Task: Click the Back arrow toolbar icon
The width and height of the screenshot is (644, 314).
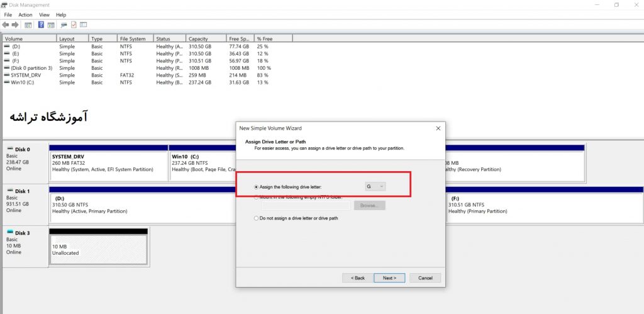Action: (x=5, y=25)
